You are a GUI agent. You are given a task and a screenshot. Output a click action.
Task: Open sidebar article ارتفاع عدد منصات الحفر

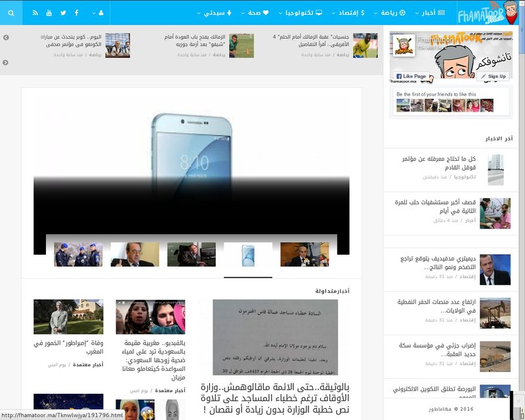(436, 306)
